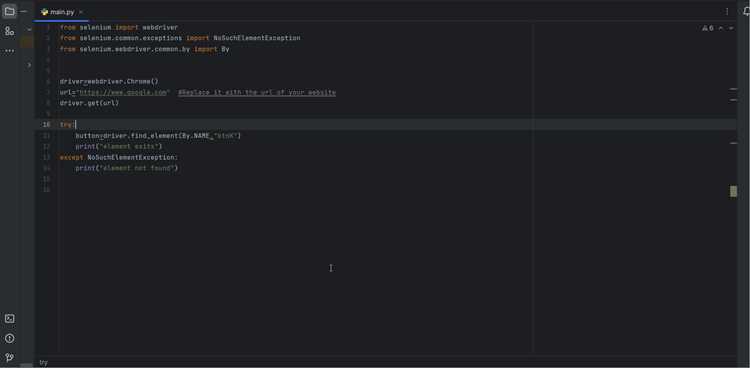The width and height of the screenshot is (750, 368).
Task: Open the Notifications bell icon
Action: 747,12
